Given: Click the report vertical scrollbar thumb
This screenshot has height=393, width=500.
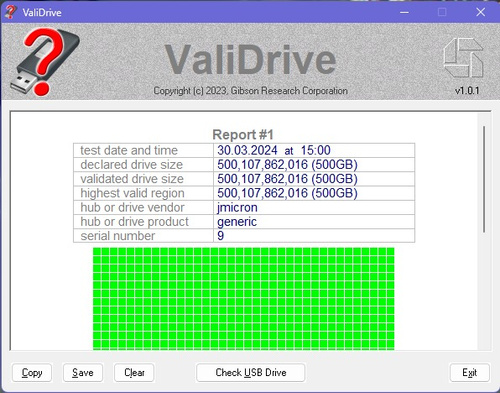Looking at the screenshot, I should (x=484, y=179).
